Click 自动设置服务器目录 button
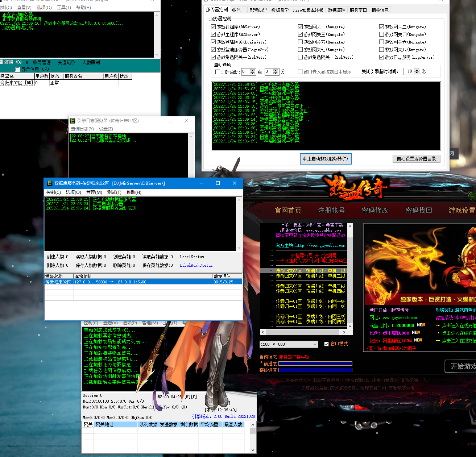This screenshot has width=476, height=457. tap(416, 159)
